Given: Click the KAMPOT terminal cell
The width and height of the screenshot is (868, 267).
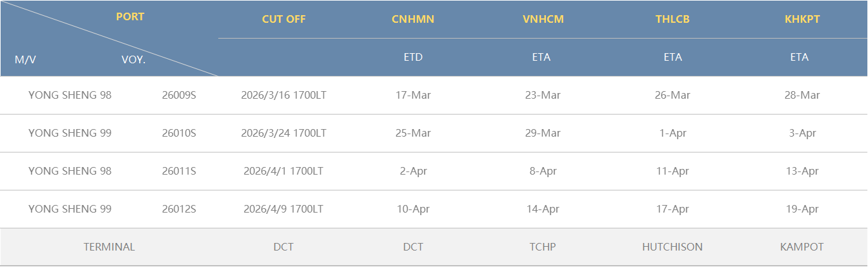Looking at the screenshot, I should tap(802, 247).
